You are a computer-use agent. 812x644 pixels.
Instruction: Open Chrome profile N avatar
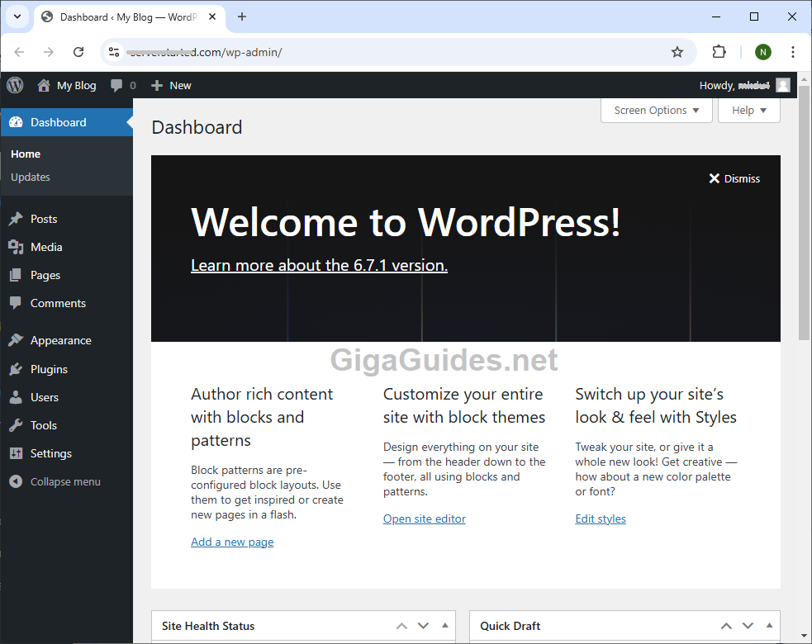762,52
